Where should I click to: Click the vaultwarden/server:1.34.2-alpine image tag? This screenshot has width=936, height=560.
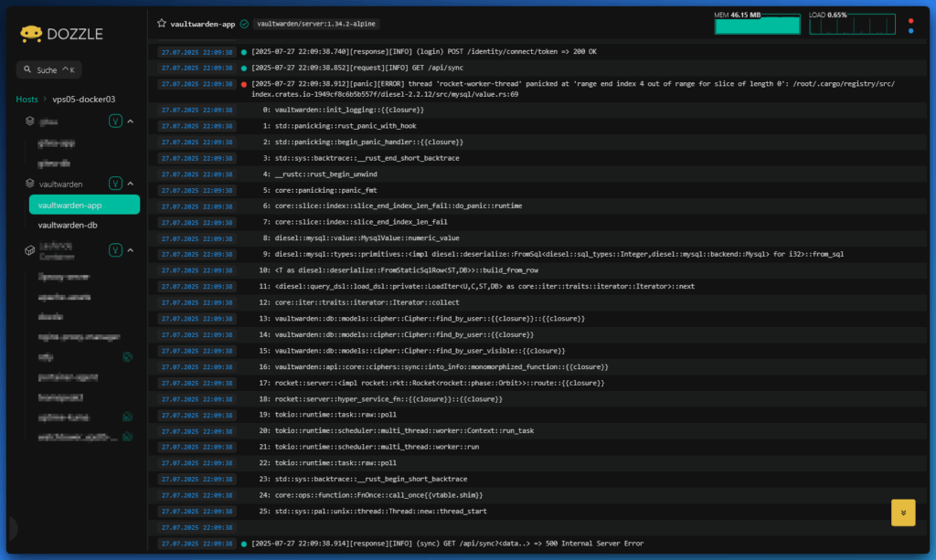(315, 24)
